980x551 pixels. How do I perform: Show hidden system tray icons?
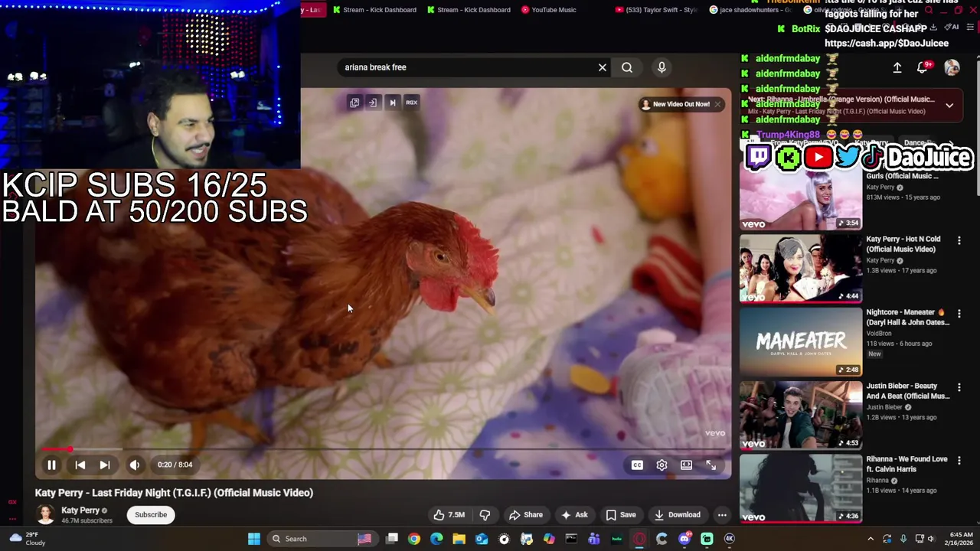point(871,539)
